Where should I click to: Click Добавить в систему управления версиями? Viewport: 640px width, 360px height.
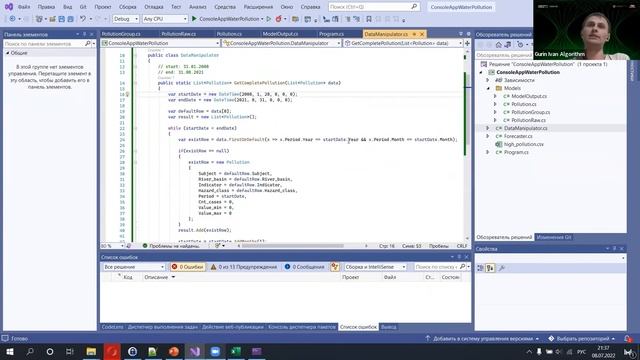[482, 338]
